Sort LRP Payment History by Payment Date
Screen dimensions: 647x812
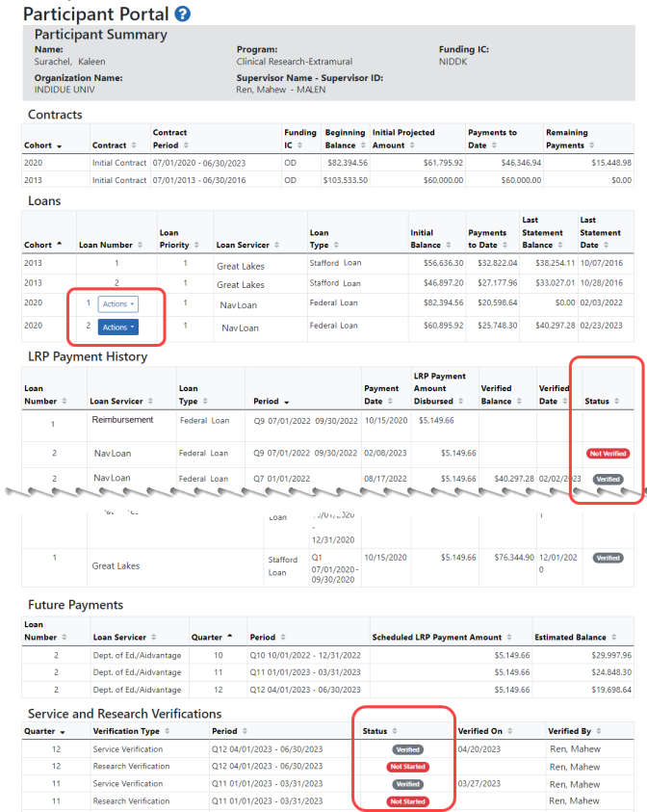tap(381, 395)
